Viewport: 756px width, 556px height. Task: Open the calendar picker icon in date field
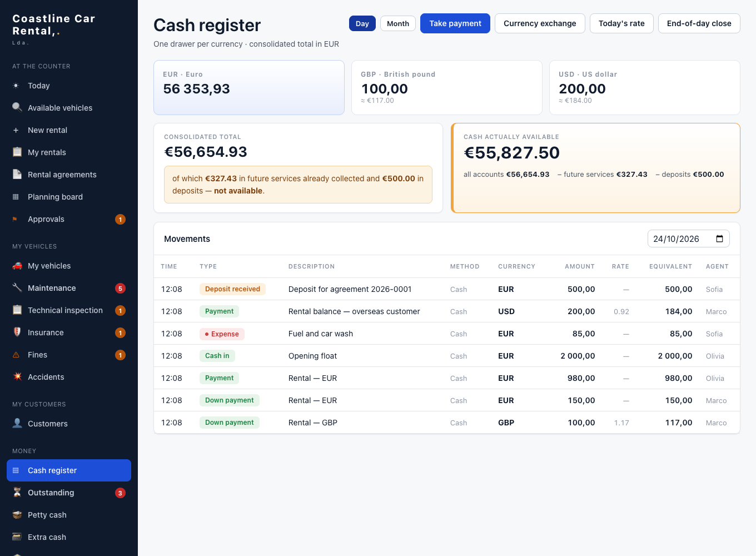(719, 239)
